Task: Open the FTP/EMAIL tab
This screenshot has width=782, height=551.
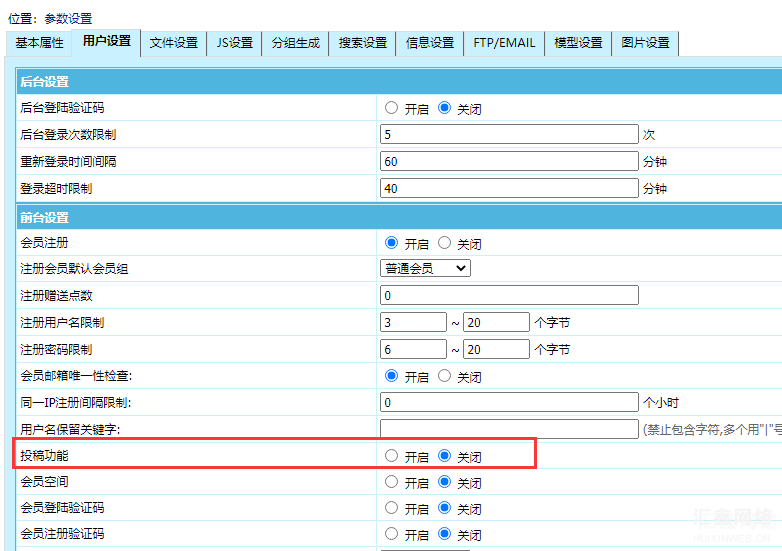Action: (504, 43)
